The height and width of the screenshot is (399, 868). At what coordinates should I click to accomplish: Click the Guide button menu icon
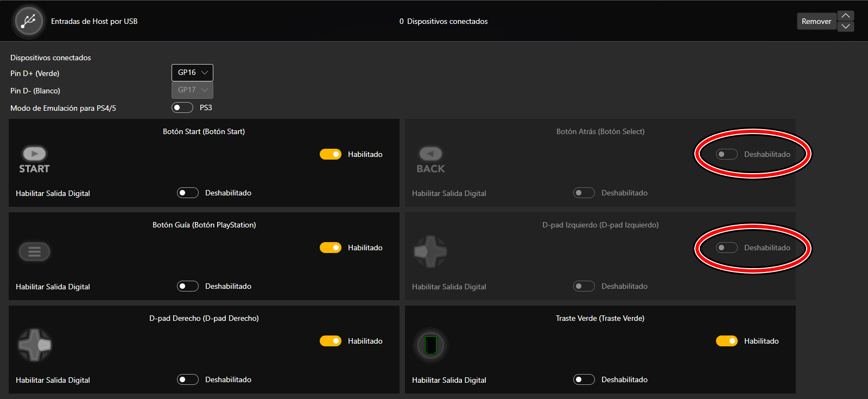click(x=35, y=251)
